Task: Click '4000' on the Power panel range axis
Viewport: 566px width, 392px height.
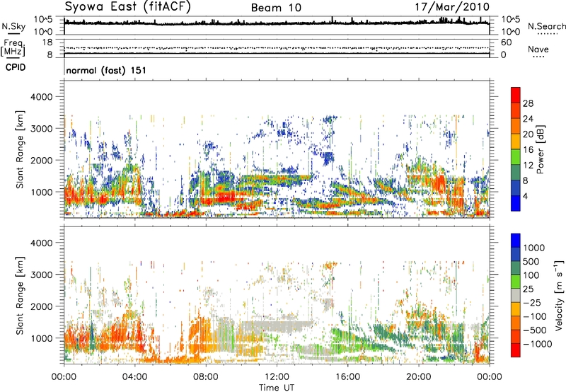Action: coord(41,97)
